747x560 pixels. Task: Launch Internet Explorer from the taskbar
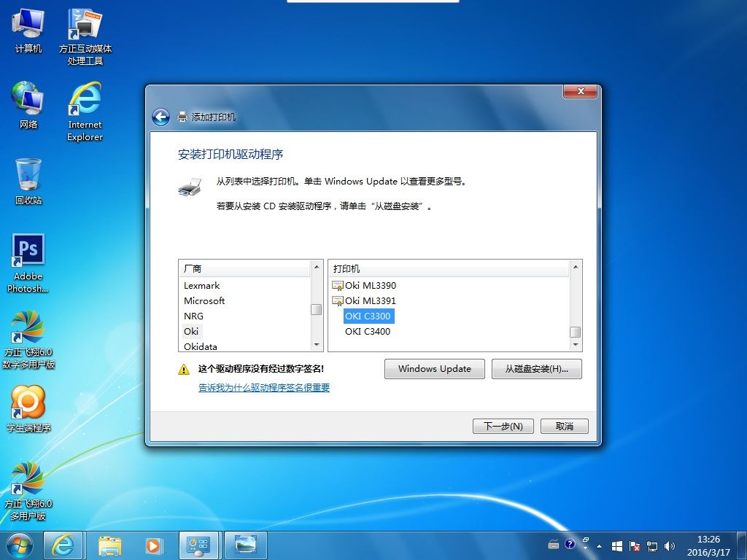[63, 545]
